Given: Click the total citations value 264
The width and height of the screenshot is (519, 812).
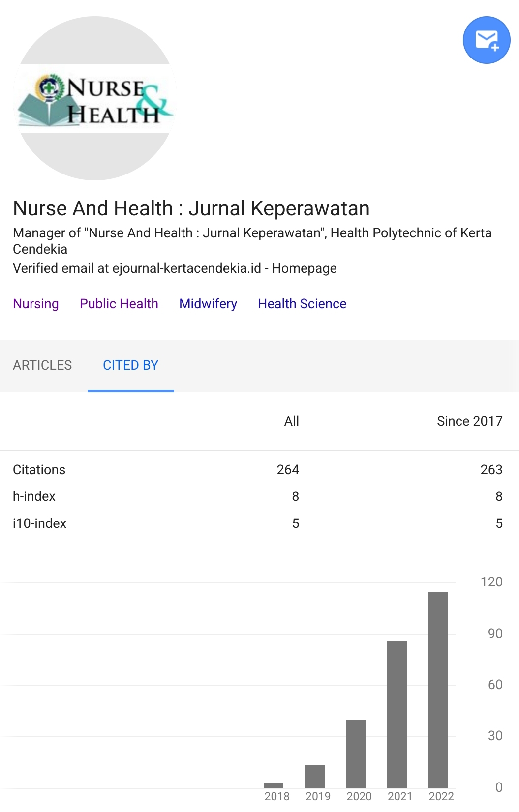Looking at the screenshot, I should (x=288, y=470).
